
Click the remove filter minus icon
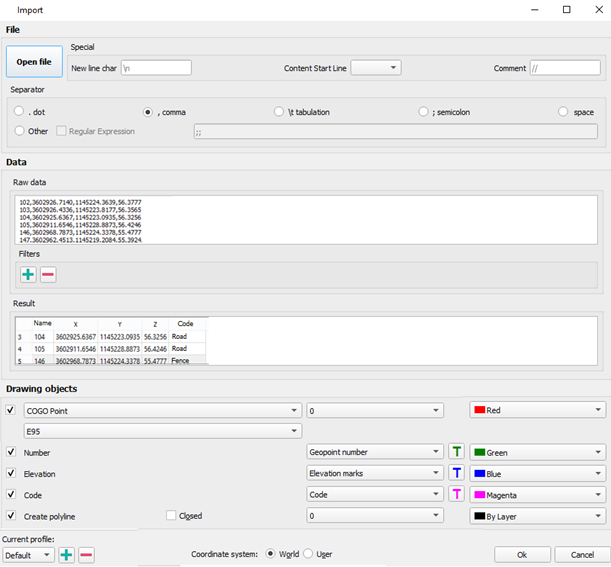(47, 274)
